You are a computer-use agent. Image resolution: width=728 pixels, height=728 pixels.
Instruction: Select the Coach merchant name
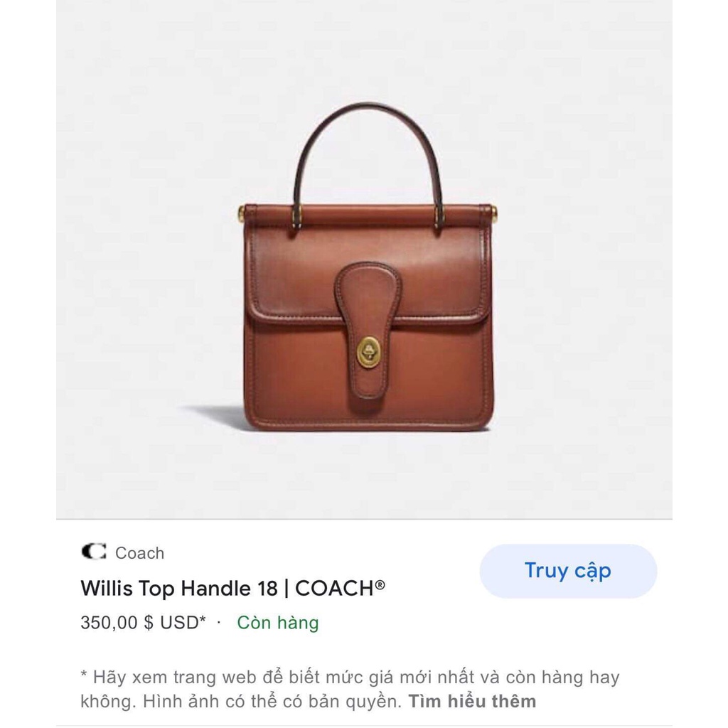[x=139, y=553]
